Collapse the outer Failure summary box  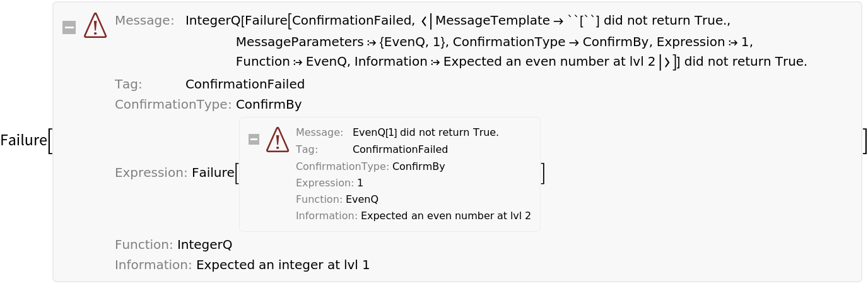tap(69, 27)
